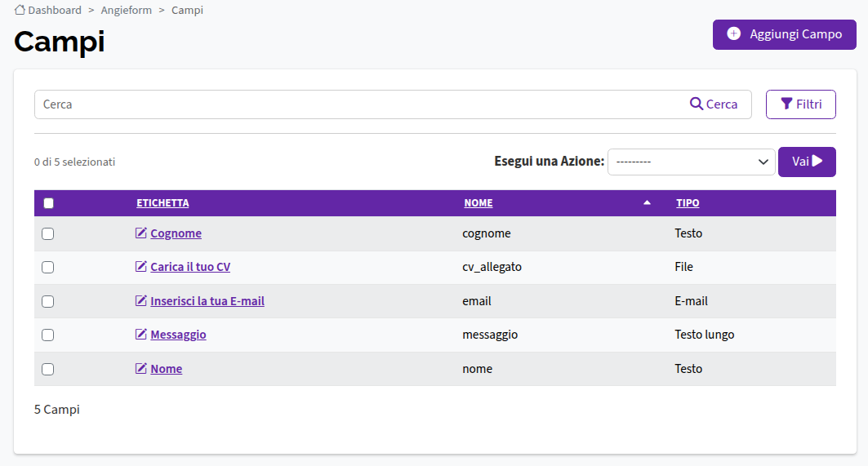Image resolution: width=868 pixels, height=466 pixels.
Task: Tick the checkbox for the nome row
Action: pyautogui.click(x=48, y=369)
